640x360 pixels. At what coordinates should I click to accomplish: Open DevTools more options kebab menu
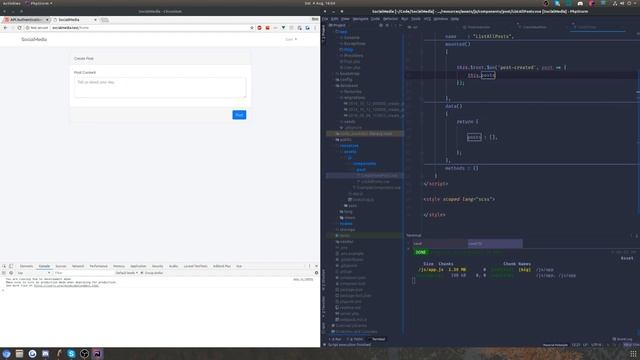pyautogui.click(x=309, y=266)
